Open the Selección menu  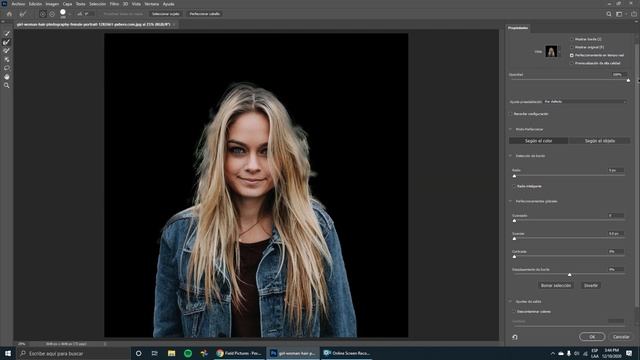(x=98, y=4)
